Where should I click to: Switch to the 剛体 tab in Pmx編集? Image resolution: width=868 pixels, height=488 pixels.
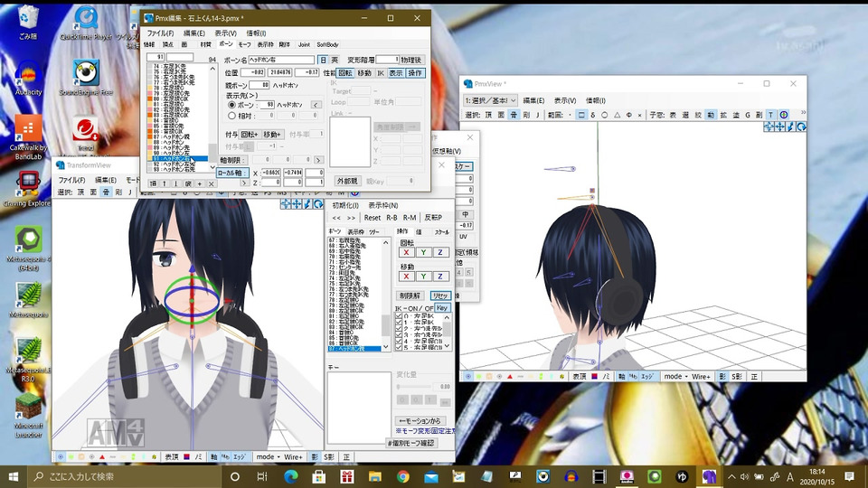pos(283,44)
